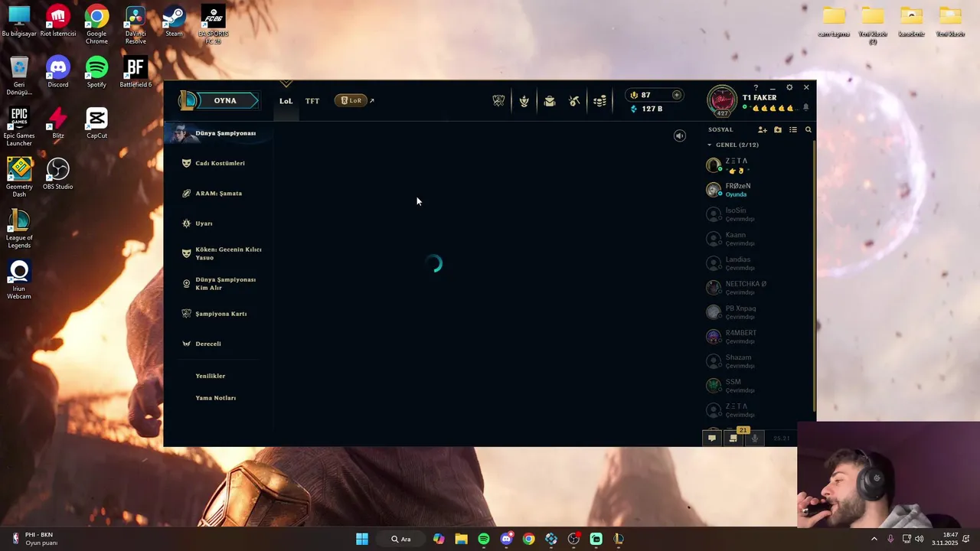980x551 pixels.
Task: Open OBS Studio desktop shortcut
Action: tap(57, 174)
